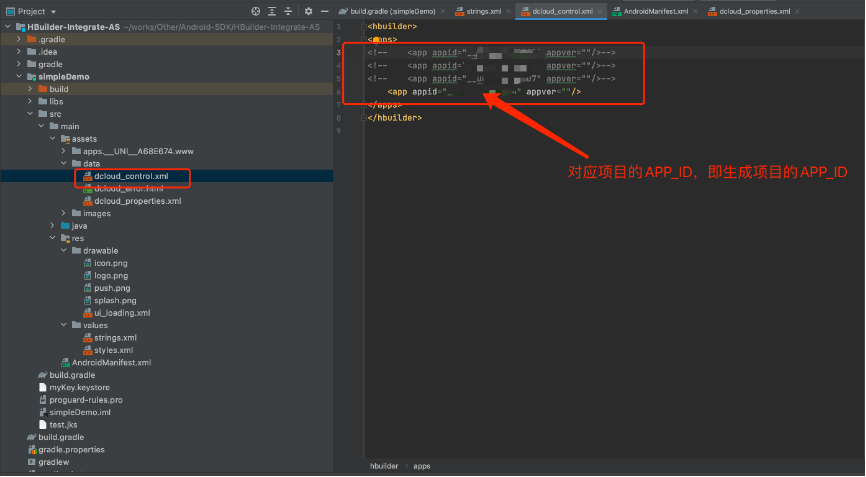The image size is (866, 477).
Task: Collapse the data folder
Action: 64,163
